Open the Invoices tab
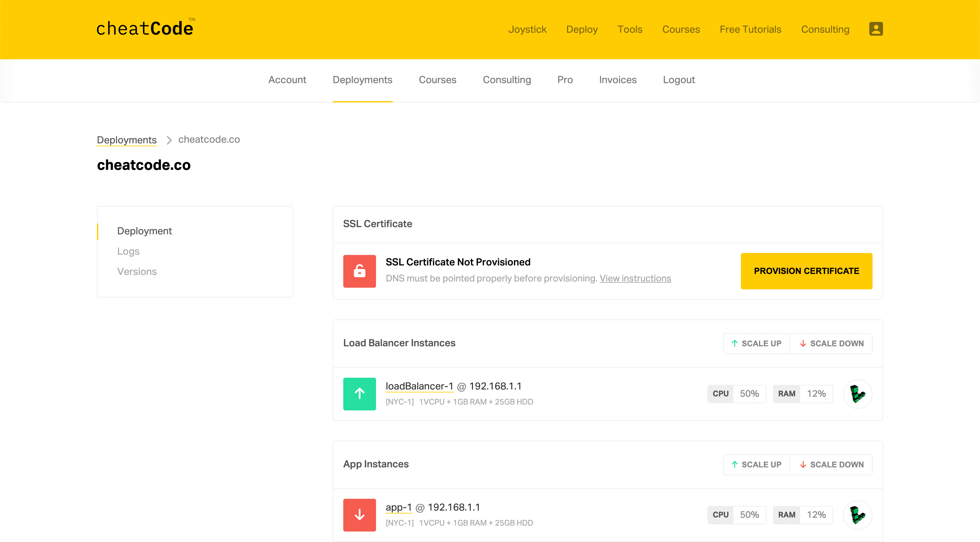980x542 pixels. pyautogui.click(x=617, y=80)
